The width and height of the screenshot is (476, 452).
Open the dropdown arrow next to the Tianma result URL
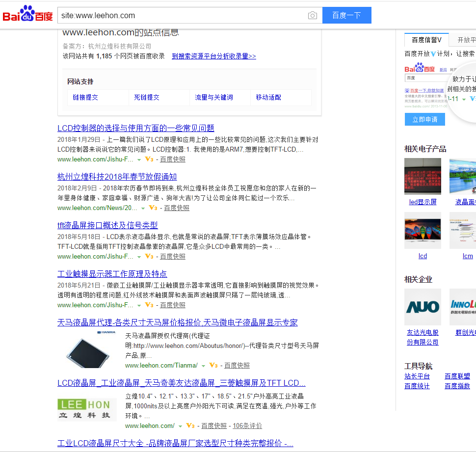(x=203, y=366)
